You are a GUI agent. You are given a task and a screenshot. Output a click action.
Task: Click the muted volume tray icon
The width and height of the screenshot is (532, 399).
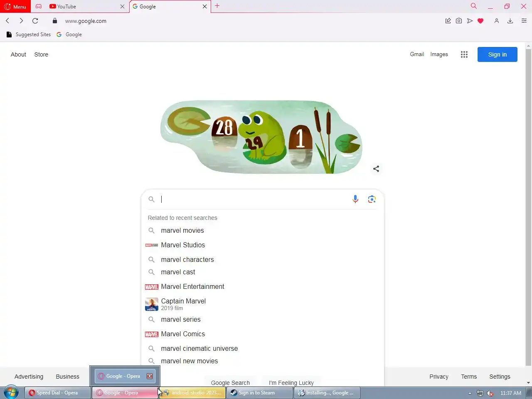click(x=490, y=393)
